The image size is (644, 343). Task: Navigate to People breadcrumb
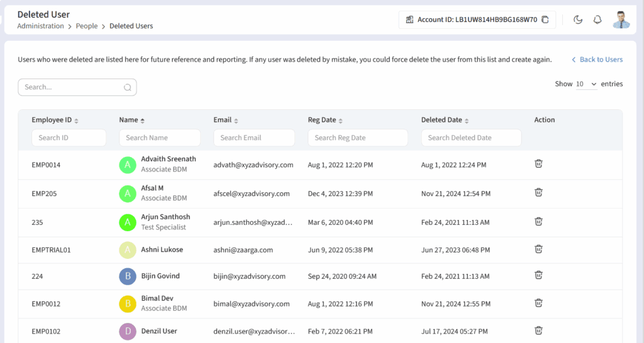pyautogui.click(x=87, y=26)
